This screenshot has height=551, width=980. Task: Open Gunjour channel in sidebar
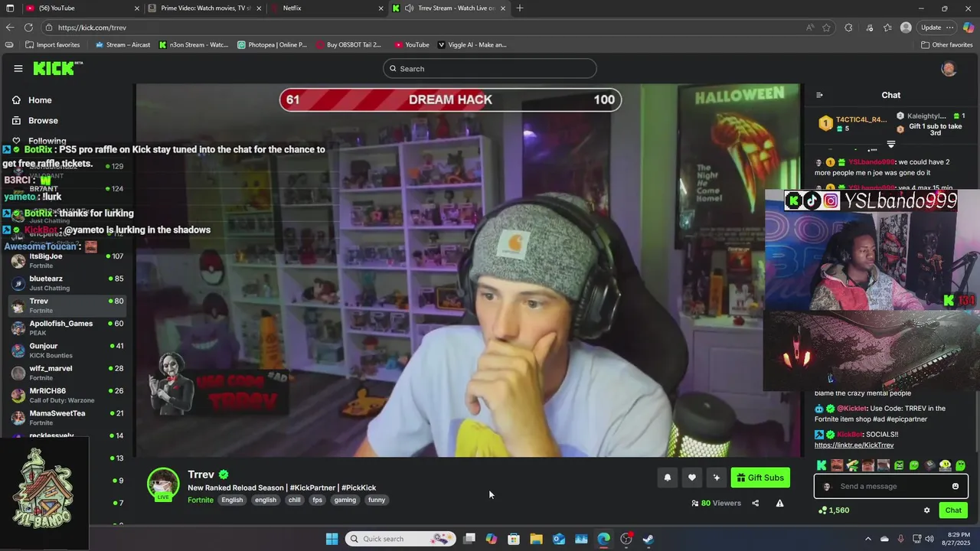click(67, 350)
